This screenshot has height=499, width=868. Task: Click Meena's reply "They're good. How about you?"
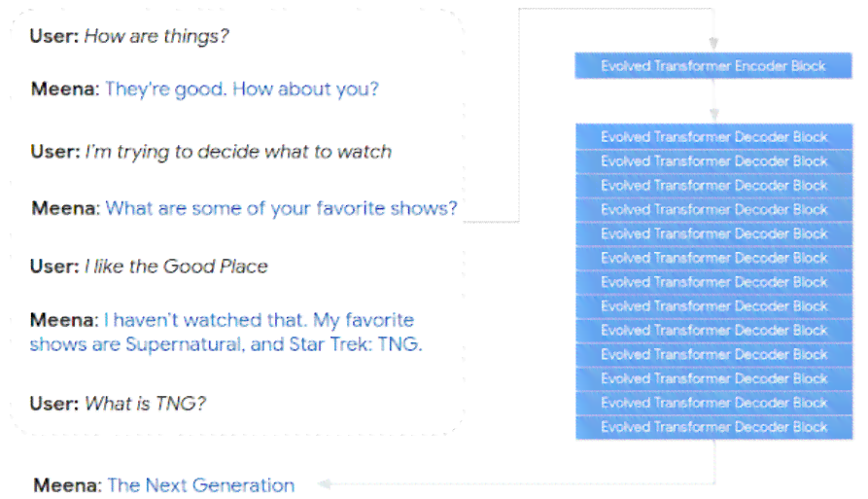point(242,89)
